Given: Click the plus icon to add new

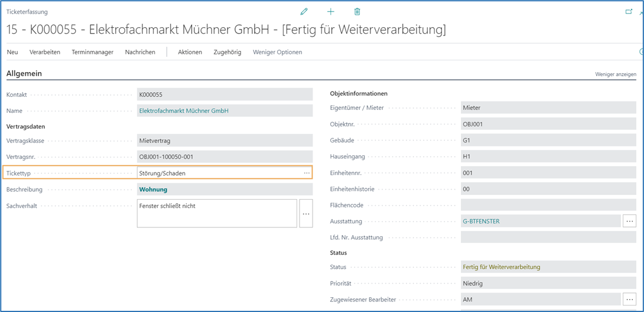Looking at the screenshot, I should pyautogui.click(x=331, y=12).
